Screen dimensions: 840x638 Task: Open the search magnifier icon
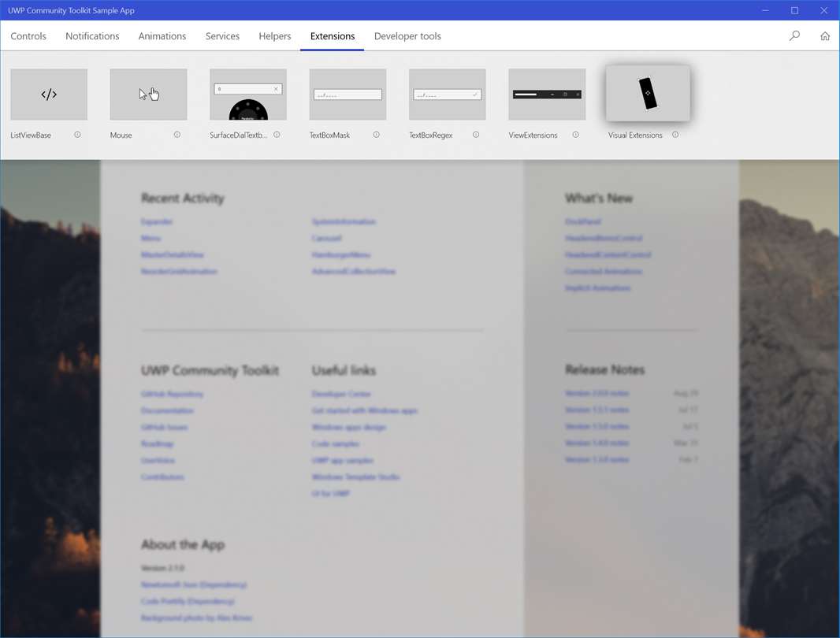click(794, 36)
